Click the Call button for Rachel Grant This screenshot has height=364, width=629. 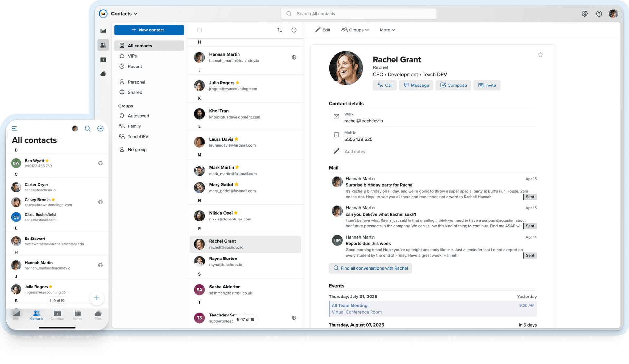click(x=385, y=85)
